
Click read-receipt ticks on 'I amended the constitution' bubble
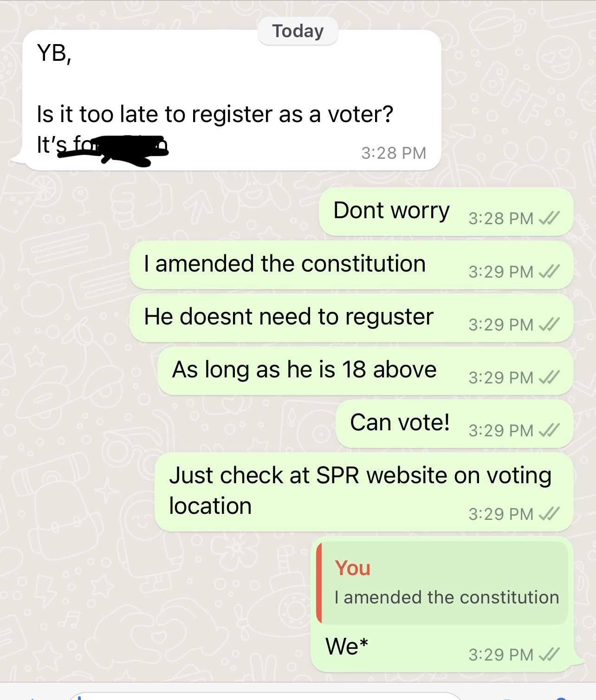click(x=549, y=271)
